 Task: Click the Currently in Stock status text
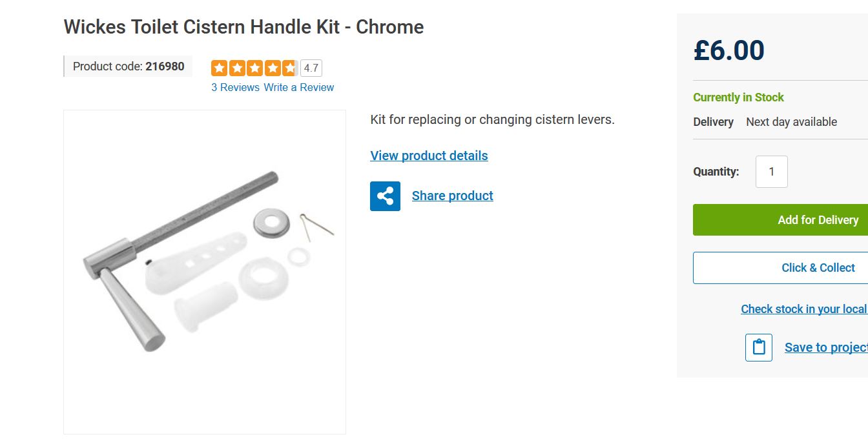click(x=738, y=97)
